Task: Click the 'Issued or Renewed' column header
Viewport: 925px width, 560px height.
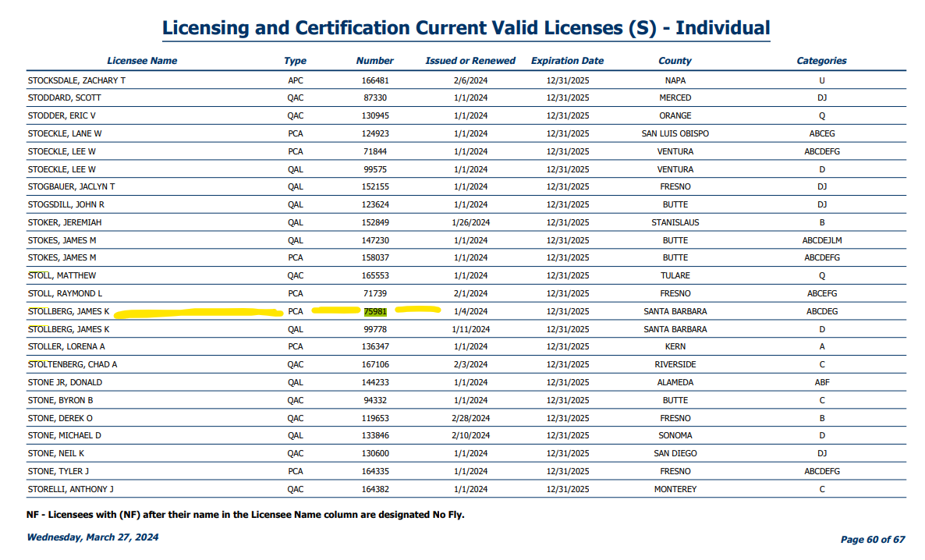Action: (x=470, y=61)
